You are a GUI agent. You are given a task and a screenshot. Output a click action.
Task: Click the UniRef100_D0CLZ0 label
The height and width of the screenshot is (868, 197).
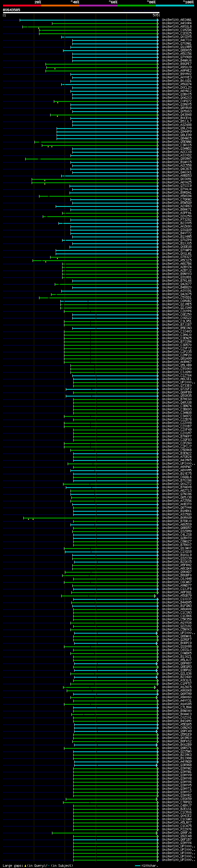[x=177, y=88]
